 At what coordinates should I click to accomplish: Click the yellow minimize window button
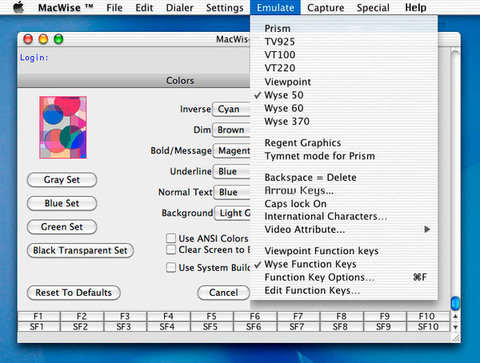click(43, 39)
